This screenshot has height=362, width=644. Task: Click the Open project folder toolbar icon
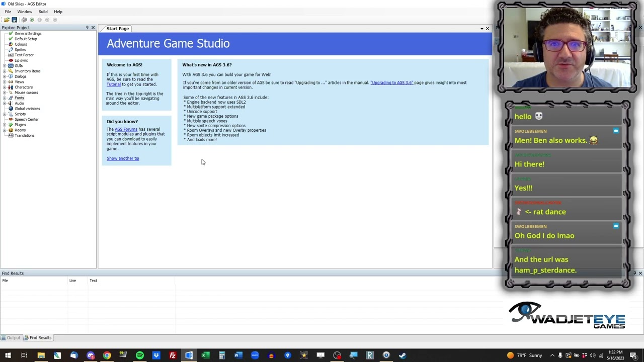pyautogui.click(x=6, y=20)
